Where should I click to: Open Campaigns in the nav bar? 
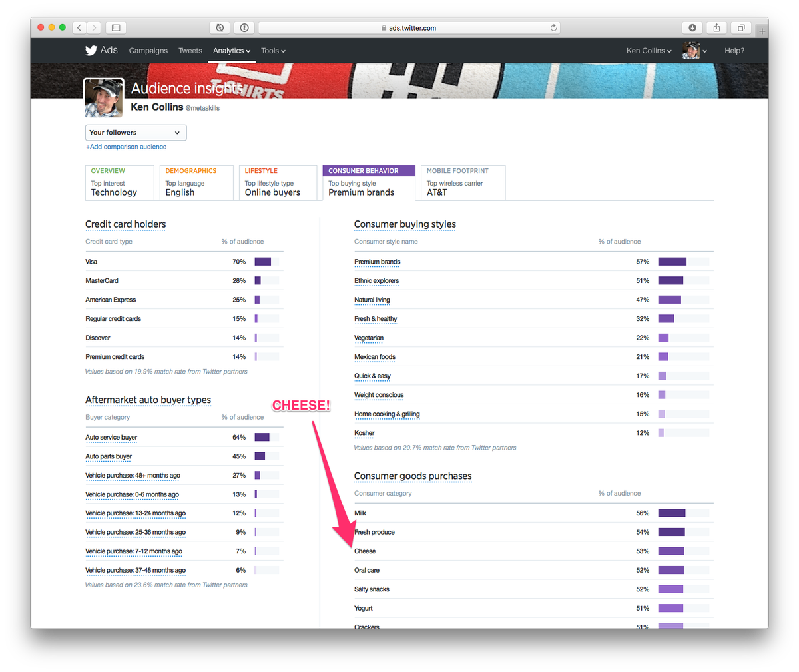[x=148, y=51]
